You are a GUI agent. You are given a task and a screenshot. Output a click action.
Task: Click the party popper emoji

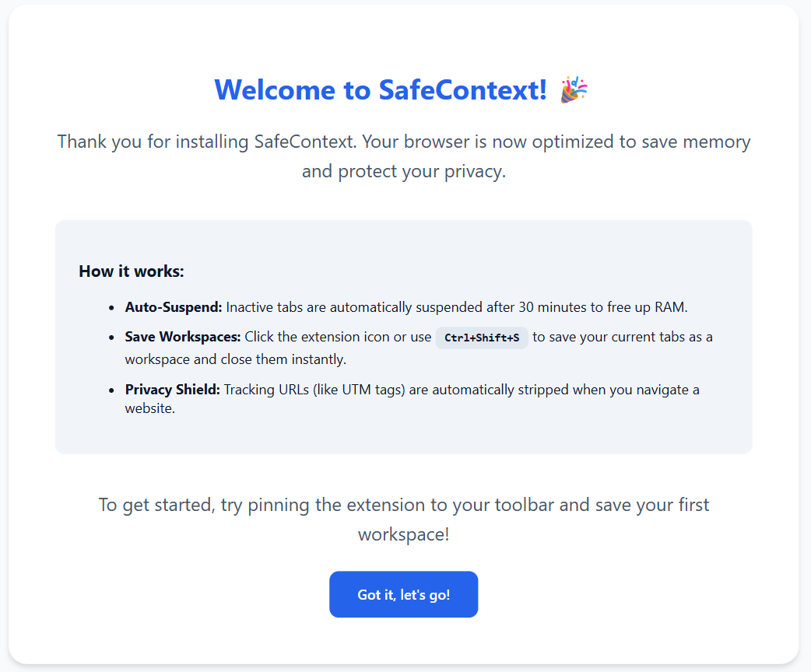pyautogui.click(x=573, y=89)
